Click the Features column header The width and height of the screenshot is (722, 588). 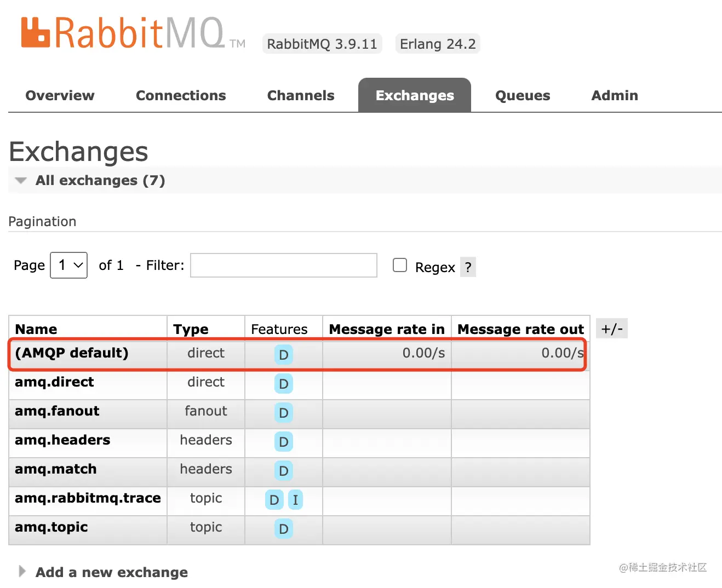279,329
